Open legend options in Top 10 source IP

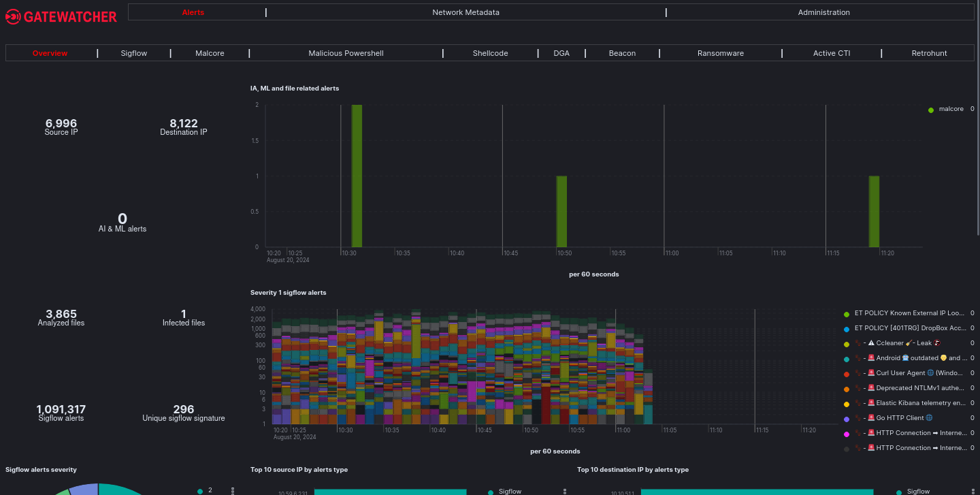(x=564, y=491)
